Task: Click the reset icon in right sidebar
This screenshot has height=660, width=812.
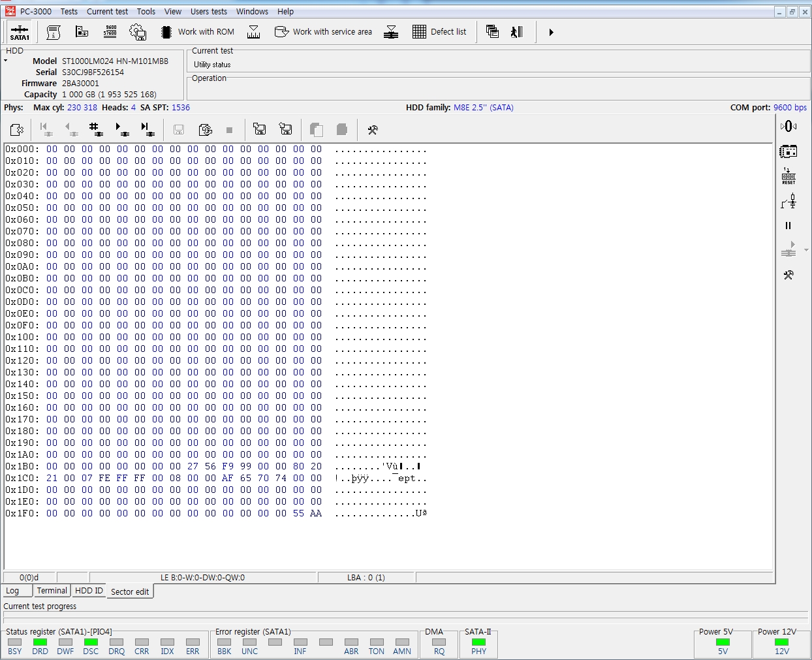Action: point(789,176)
